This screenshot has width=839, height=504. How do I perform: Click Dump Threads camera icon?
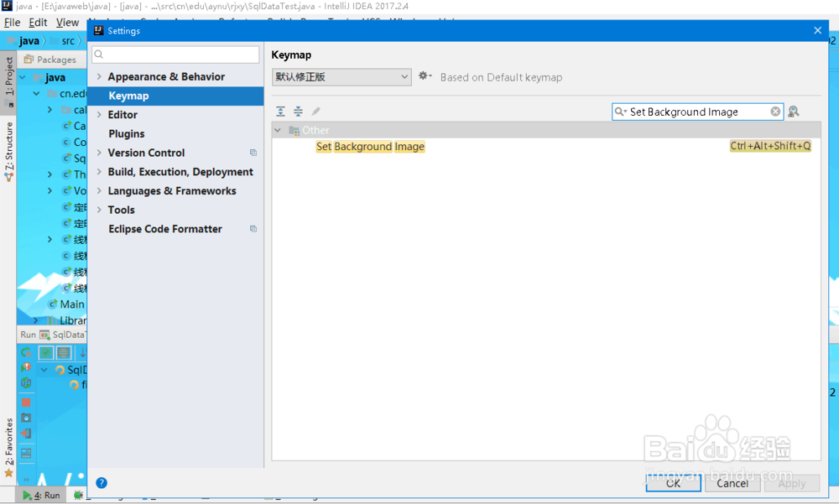pos(26,418)
